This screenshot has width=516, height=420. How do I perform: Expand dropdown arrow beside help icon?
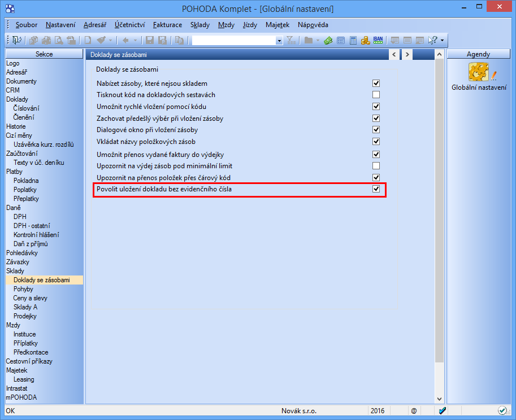click(442, 41)
